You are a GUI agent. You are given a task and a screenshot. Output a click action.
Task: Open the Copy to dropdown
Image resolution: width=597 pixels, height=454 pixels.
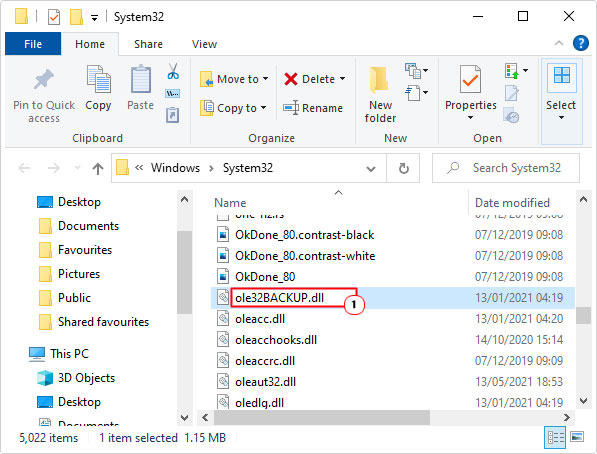(x=263, y=108)
